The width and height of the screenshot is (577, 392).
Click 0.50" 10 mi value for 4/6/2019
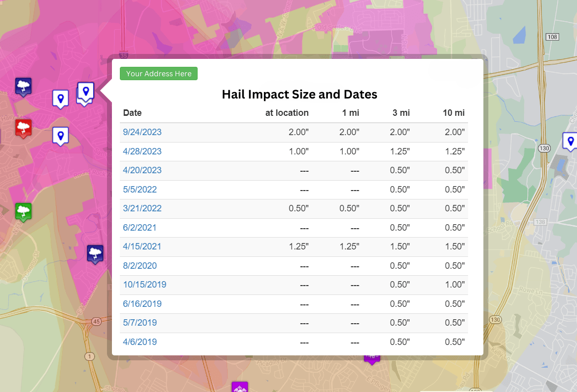click(x=455, y=342)
